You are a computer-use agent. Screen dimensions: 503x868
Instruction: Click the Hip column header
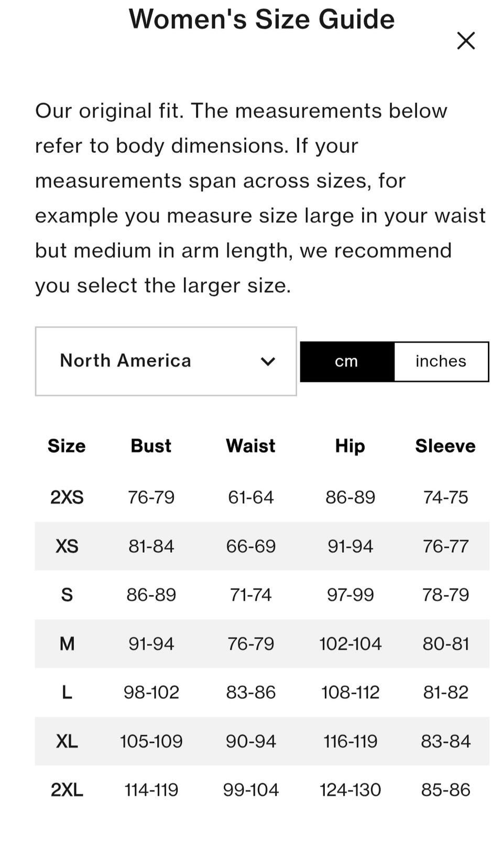coord(350,446)
